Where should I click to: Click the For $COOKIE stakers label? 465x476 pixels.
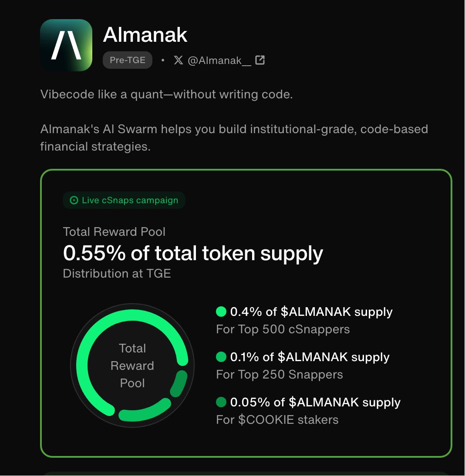[277, 420]
